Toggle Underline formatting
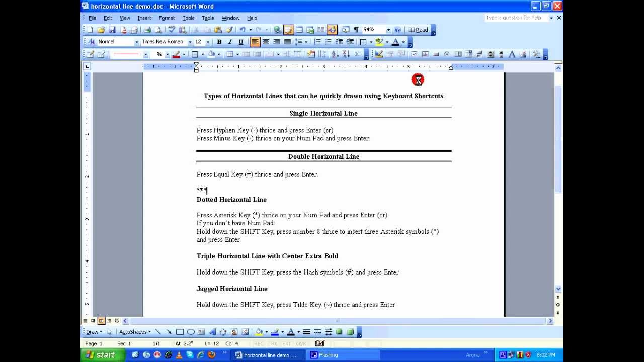Image resolution: width=644 pixels, height=362 pixels. 241,42
